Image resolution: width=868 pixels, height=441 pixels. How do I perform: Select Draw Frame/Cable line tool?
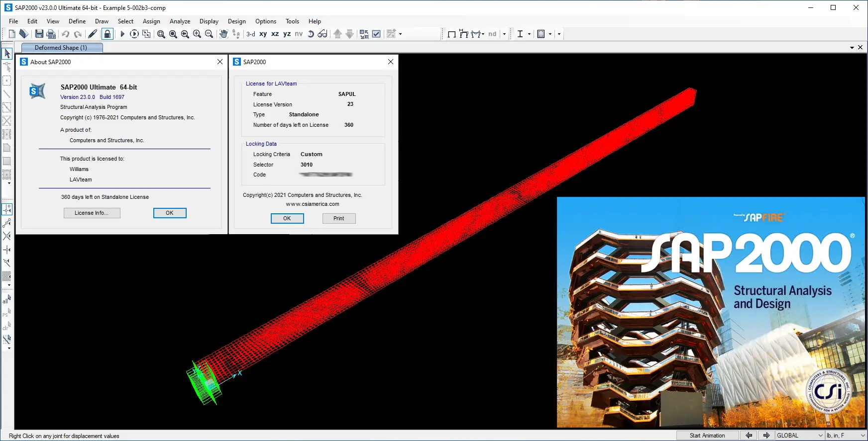pyautogui.click(x=7, y=93)
